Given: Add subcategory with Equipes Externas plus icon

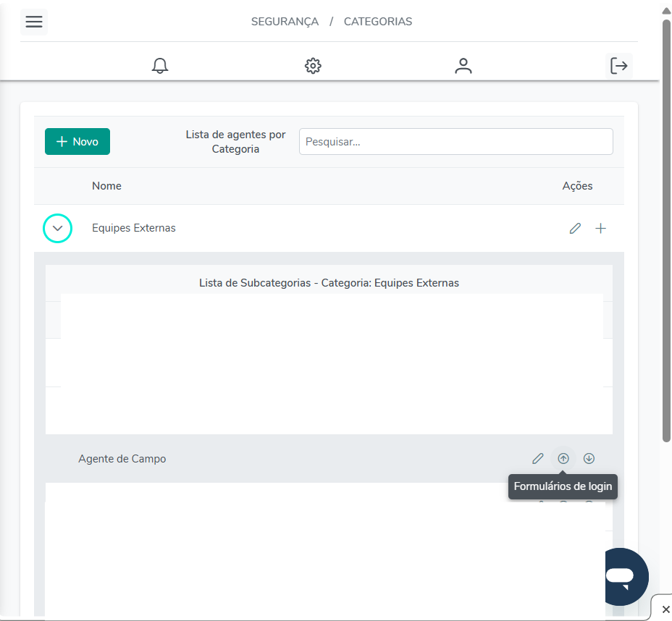Looking at the screenshot, I should click(600, 229).
